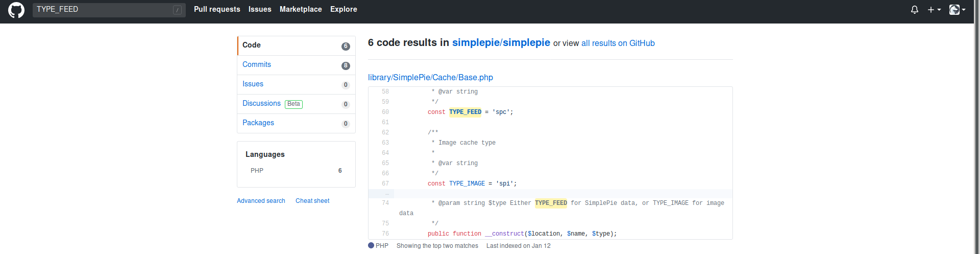
Task: Click line number 76
Action: click(385, 234)
